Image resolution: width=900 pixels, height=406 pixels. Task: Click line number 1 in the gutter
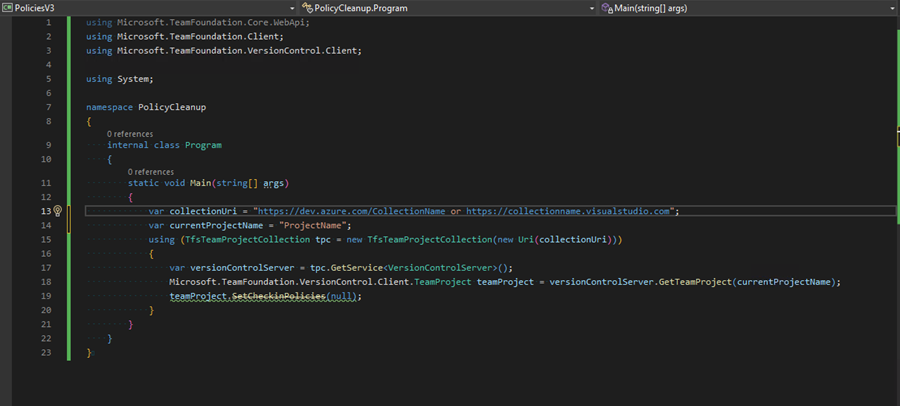coord(48,22)
